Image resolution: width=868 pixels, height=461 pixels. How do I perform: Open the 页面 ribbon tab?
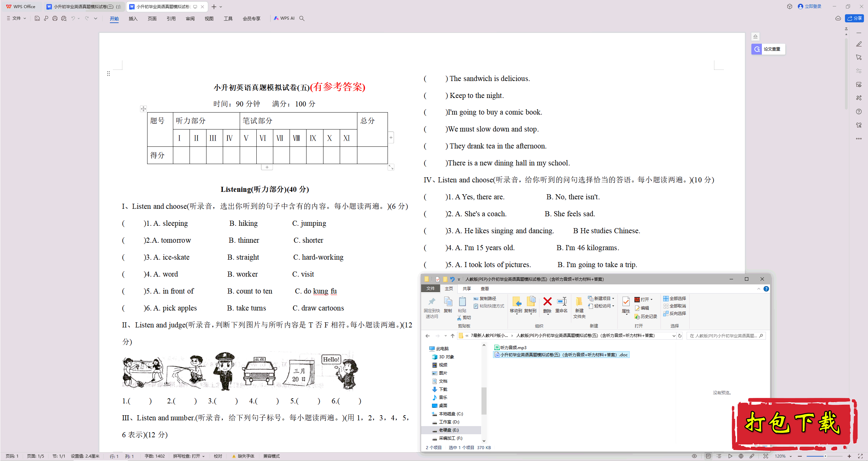(x=152, y=19)
